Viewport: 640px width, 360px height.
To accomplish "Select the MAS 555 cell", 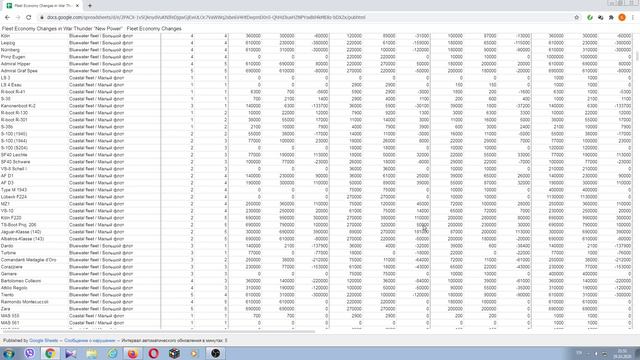I will [34, 316].
